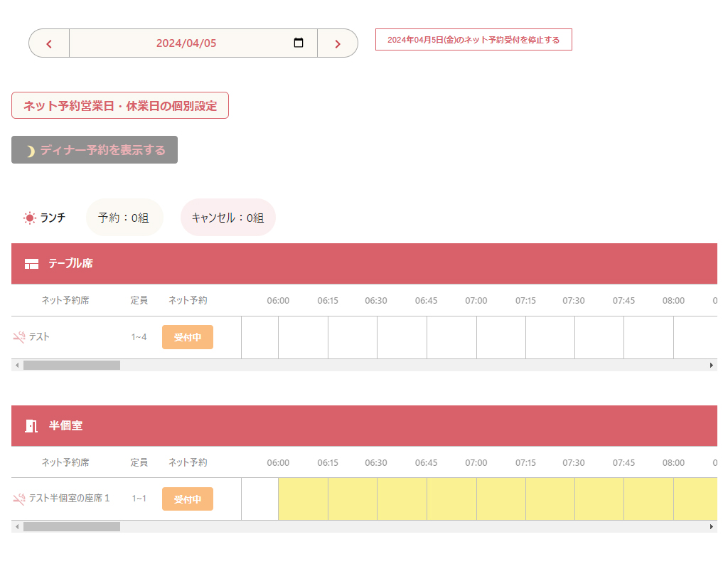
Task: Show dinner reservations with ディナー予約を表示する
Action: (95, 150)
